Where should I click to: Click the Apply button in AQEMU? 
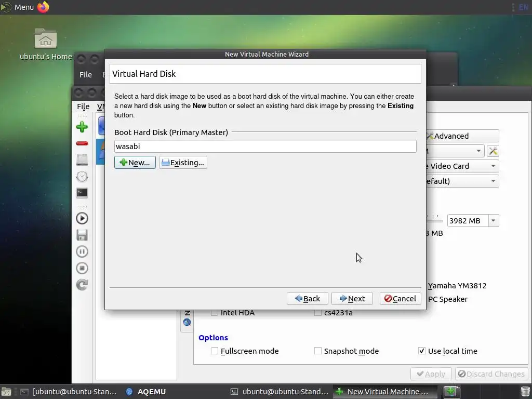[x=431, y=374]
